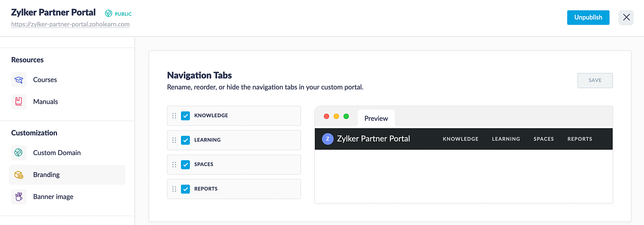Select the Preview tab

click(376, 118)
